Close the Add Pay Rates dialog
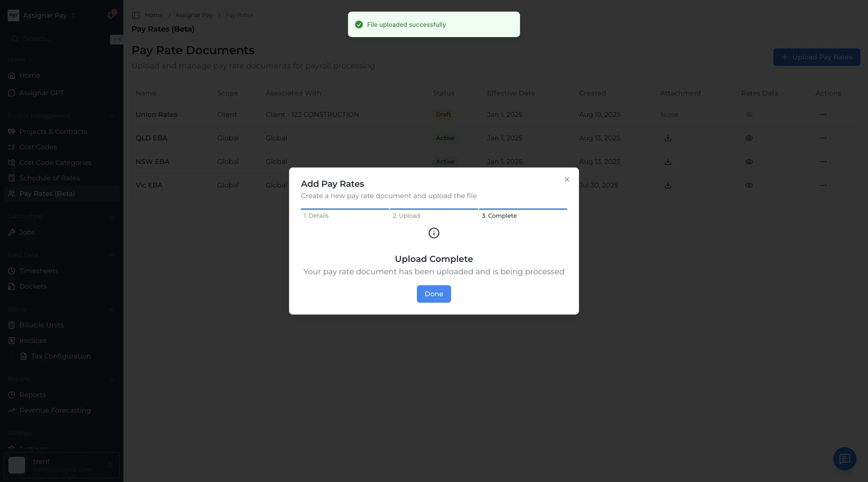Image resolution: width=868 pixels, height=482 pixels. point(567,179)
